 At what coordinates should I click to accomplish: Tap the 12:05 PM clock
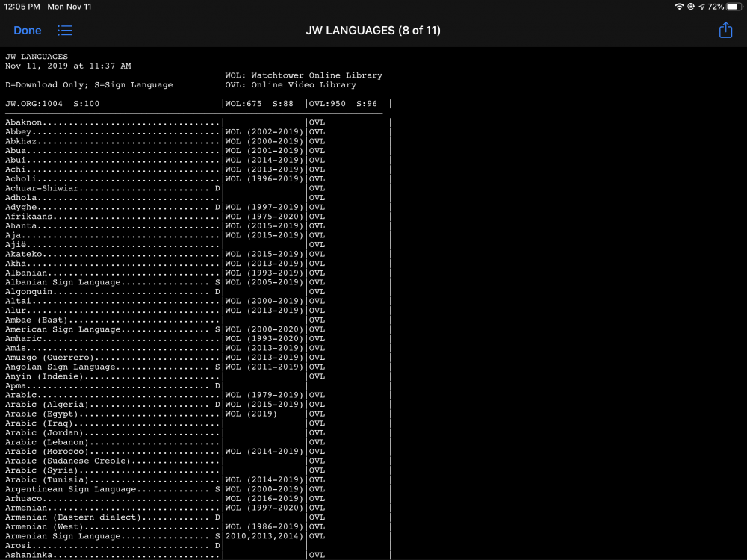22,7
